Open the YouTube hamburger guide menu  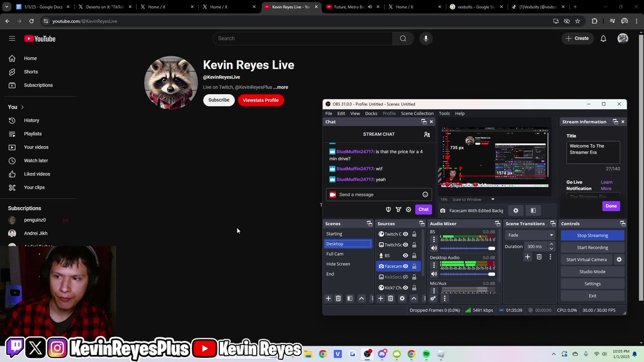coord(12,39)
